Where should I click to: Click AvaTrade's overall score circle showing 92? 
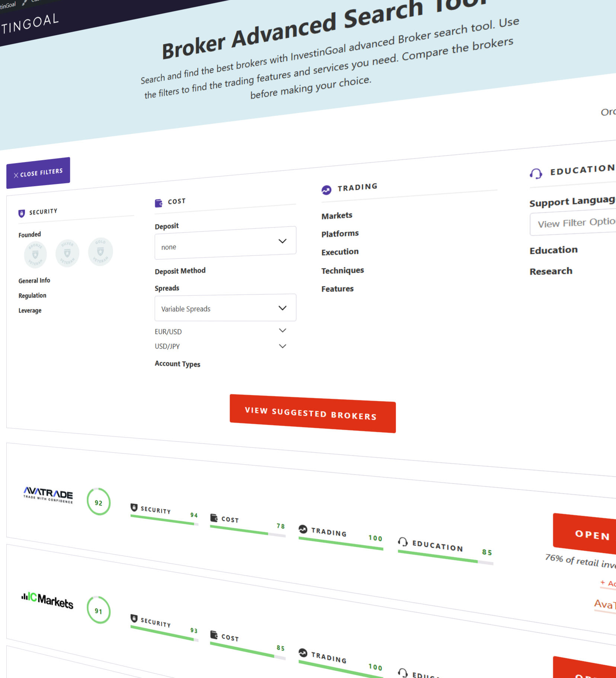99,503
